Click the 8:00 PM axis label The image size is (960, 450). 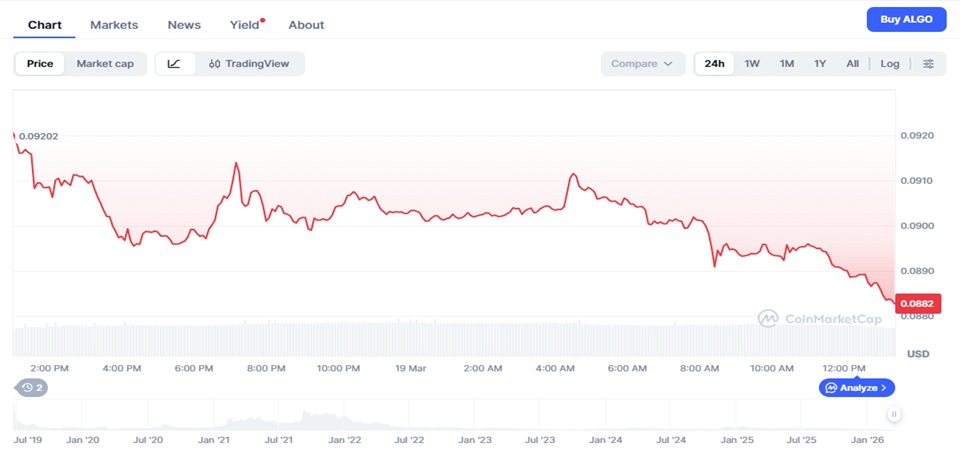[x=266, y=368]
